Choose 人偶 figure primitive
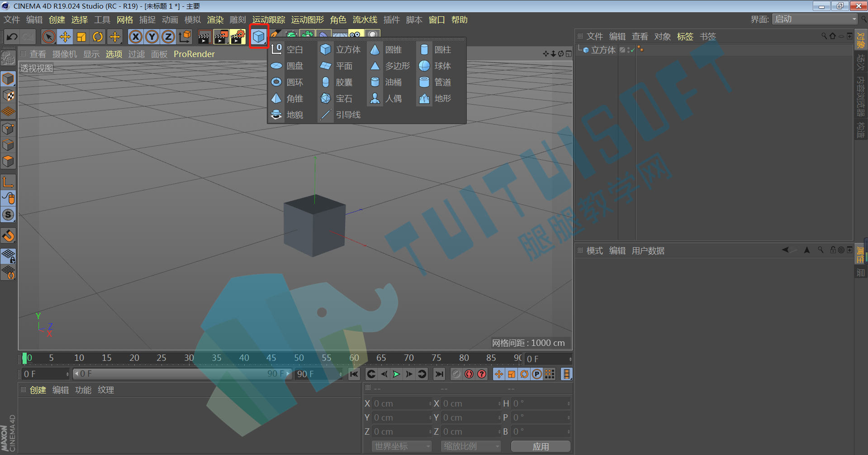 pyautogui.click(x=386, y=99)
